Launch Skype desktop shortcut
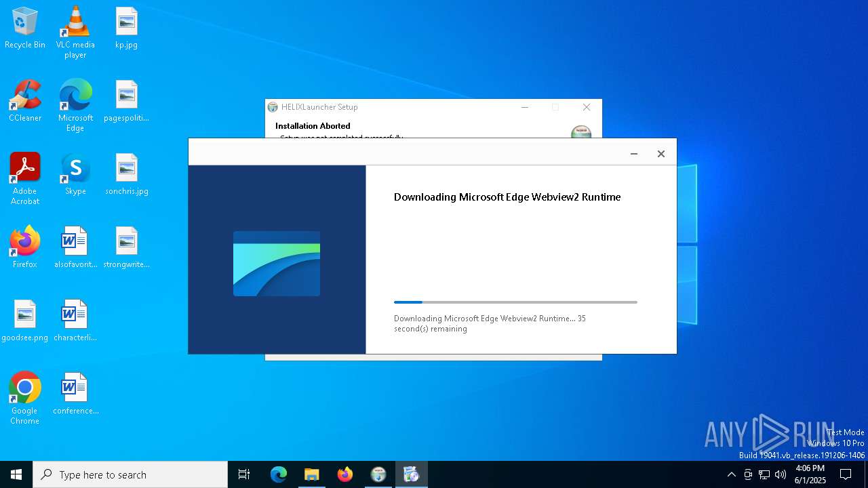Screen dimensions: 868x488 click(75, 174)
